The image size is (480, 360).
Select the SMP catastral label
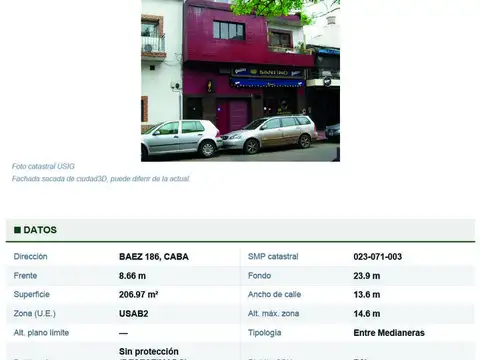click(x=273, y=257)
